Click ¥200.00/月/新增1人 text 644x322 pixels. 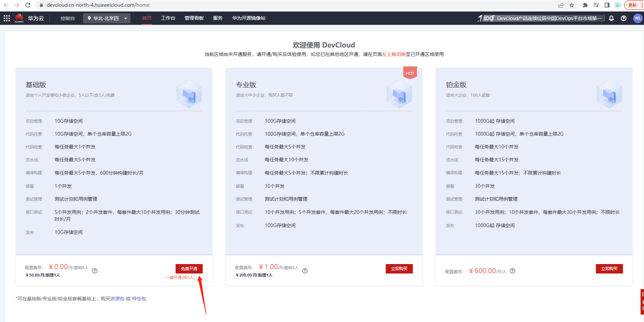coord(254,275)
